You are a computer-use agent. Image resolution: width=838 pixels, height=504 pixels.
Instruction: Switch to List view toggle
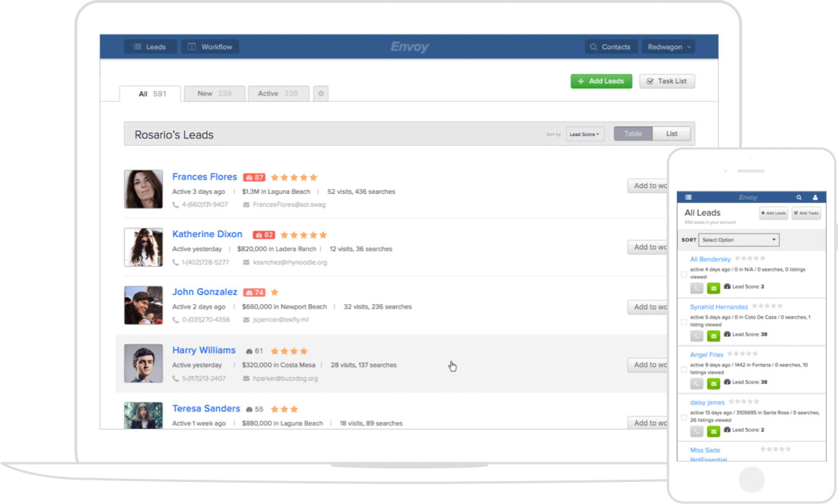tap(671, 134)
